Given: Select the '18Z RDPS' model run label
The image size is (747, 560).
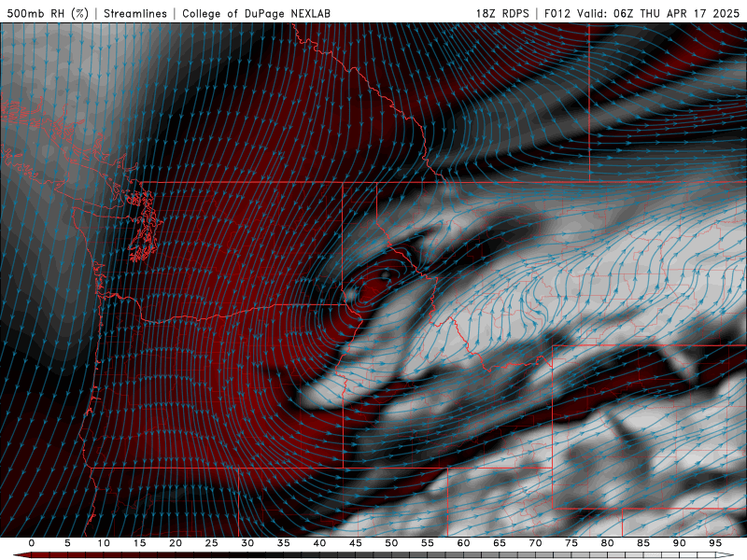Looking at the screenshot, I should [x=502, y=13].
